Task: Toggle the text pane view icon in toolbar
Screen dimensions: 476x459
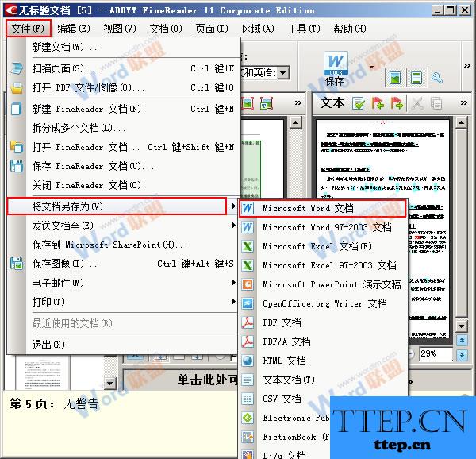Action: pyautogui.click(x=416, y=78)
